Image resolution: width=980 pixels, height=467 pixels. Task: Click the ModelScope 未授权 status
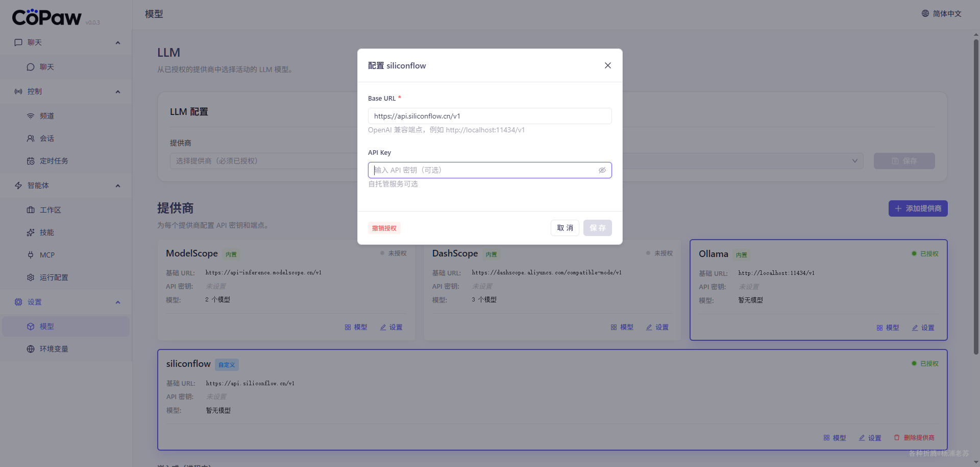393,253
